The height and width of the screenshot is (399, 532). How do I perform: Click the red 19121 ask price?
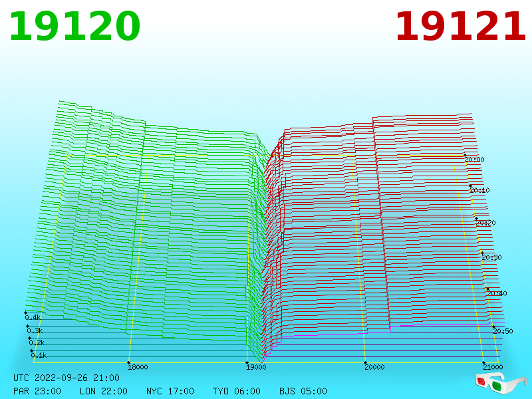pyautogui.click(x=461, y=27)
